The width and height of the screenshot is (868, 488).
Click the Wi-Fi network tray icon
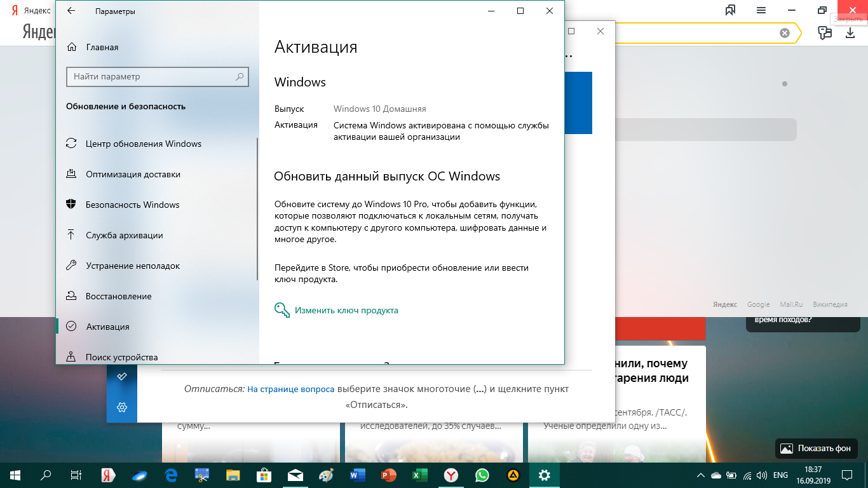747,475
